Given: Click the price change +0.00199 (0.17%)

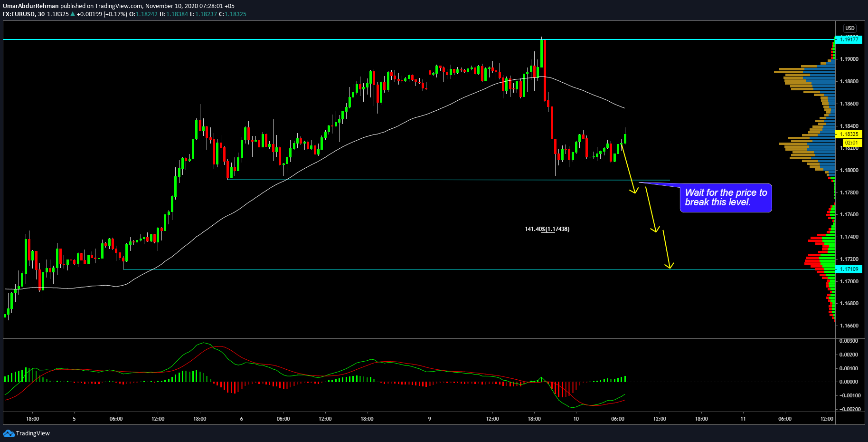Looking at the screenshot, I should coord(102,14).
